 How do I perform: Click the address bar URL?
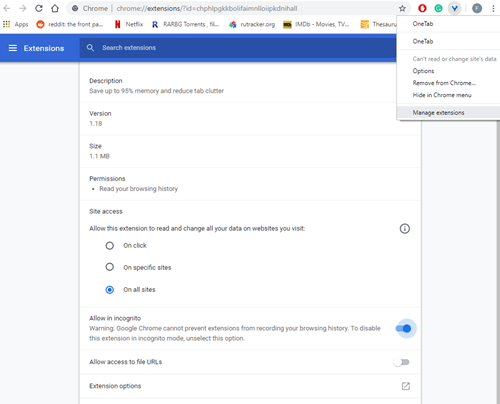click(x=207, y=8)
